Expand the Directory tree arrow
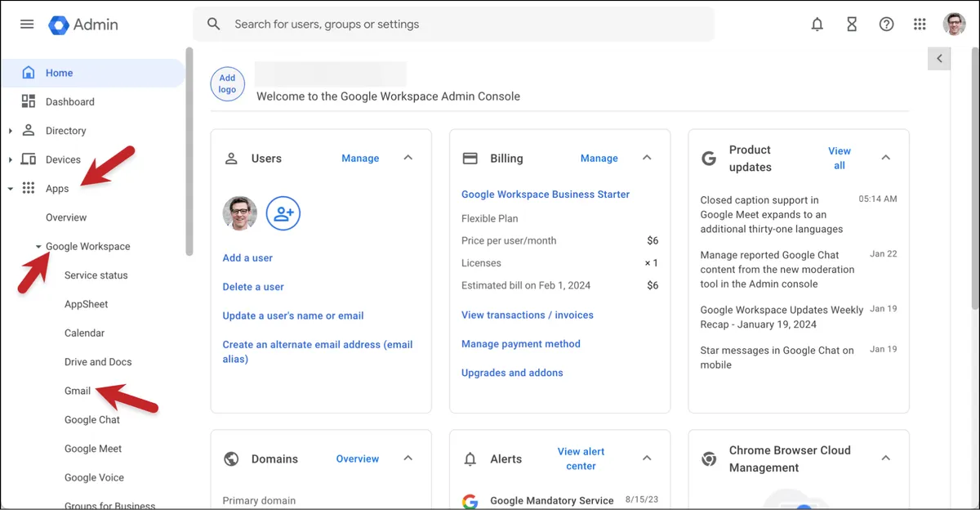The image size is (980, 510). (10, 131)
